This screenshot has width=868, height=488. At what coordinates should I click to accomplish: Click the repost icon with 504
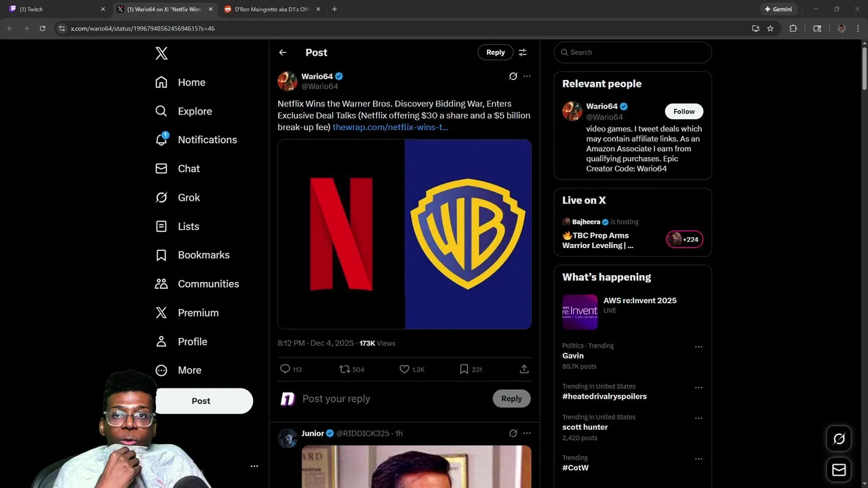[x=352, y=369]
